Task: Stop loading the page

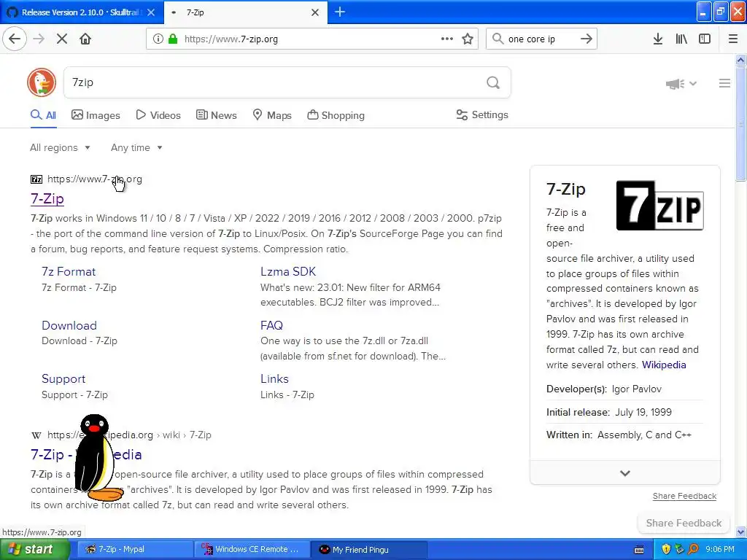Action: 62,39
